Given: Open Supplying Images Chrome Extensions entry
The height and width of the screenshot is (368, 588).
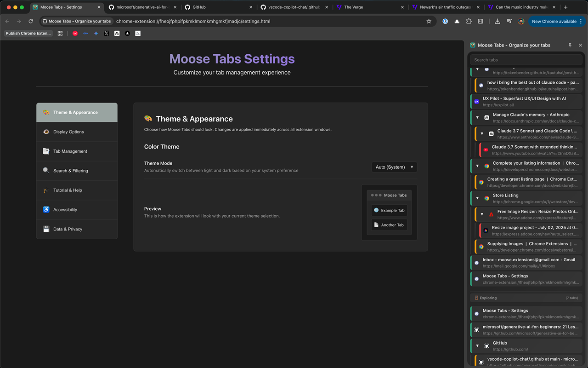Looking at the screenshot, I should [x=528, y=247].
